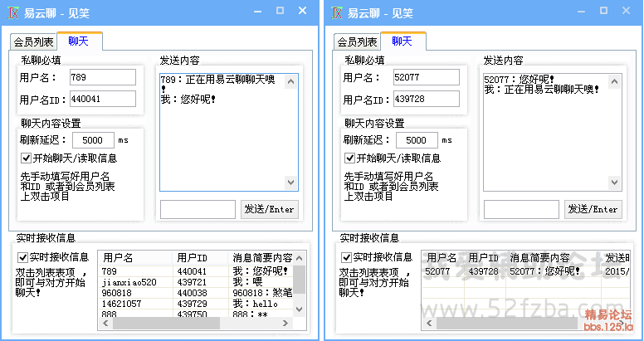The image size is (644, 341).
Task: Click 用户名 column header in right window
Action: point(443,257)
